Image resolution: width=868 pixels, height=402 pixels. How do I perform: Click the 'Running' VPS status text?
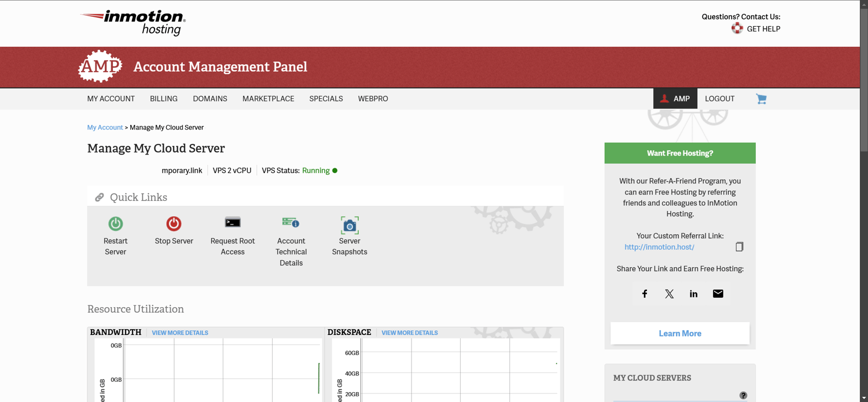point(316,171)
